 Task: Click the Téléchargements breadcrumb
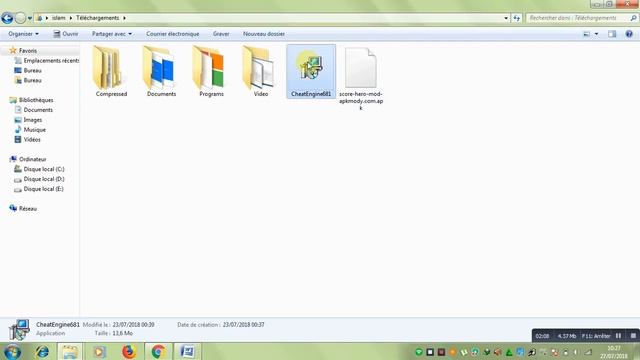point(98,18)
